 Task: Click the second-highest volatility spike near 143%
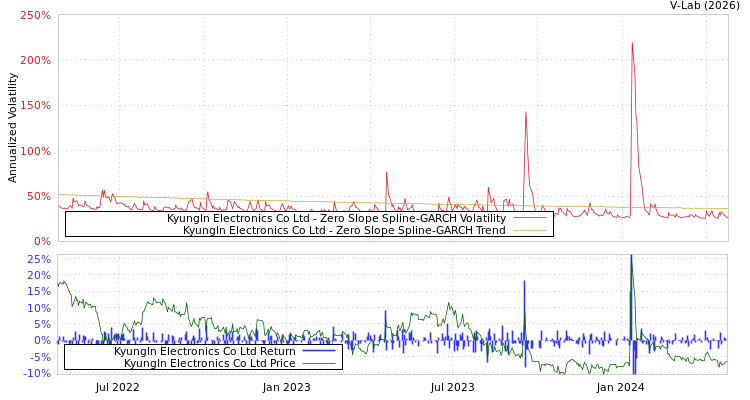[526, 112]
